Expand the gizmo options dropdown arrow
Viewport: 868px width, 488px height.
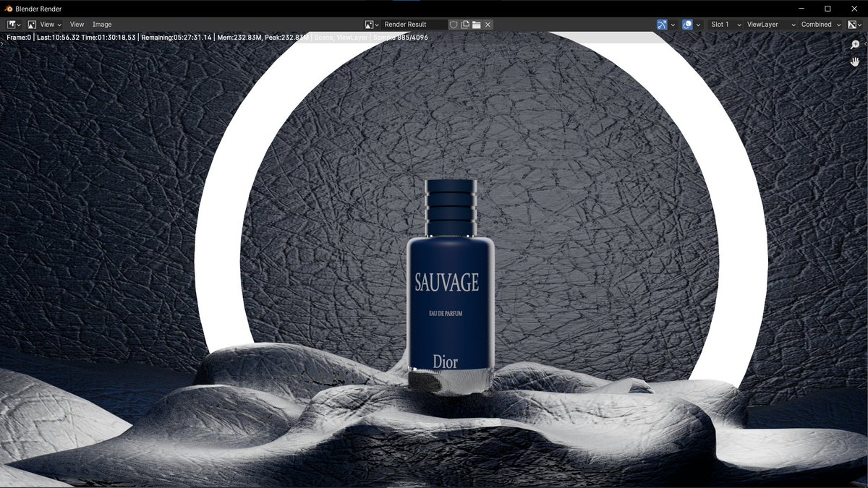click(x=673, y=25)
